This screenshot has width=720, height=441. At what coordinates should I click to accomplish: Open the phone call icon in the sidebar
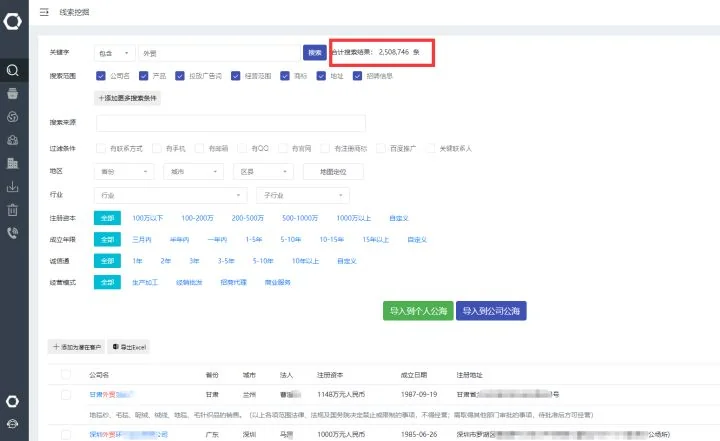[13, 233]
